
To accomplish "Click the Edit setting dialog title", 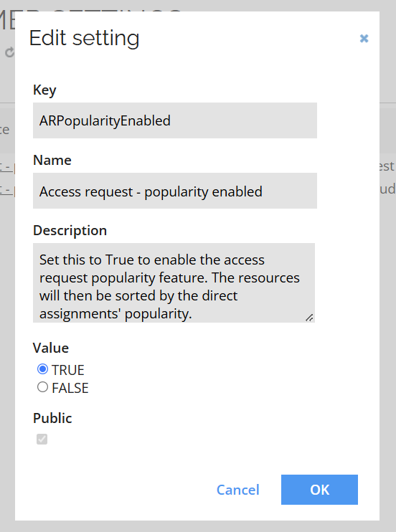I will tap(84, 38).
